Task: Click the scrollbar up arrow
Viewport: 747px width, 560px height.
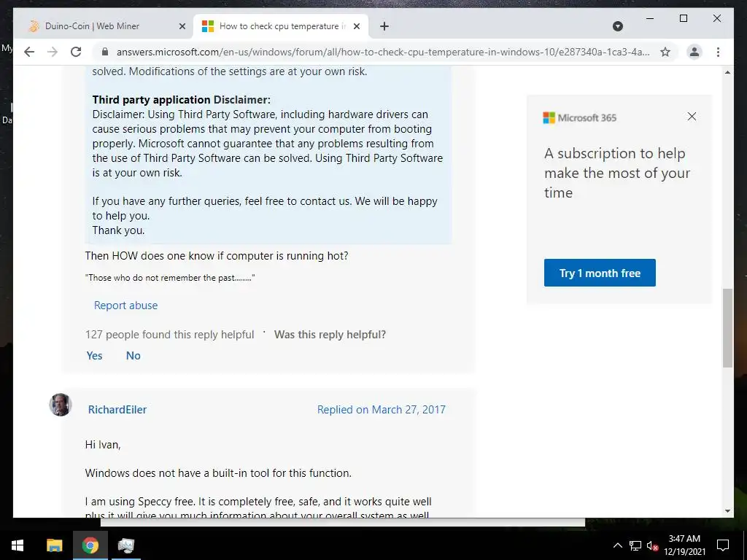Action: tap(727, 72)
